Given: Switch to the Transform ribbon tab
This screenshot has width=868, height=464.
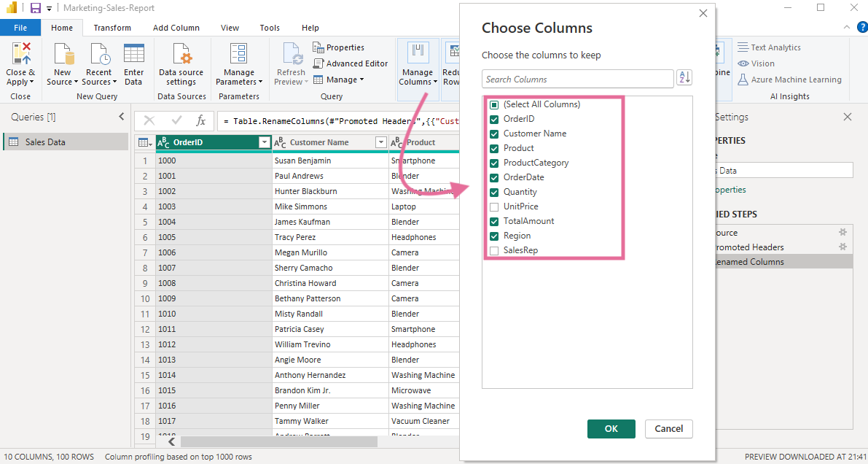Looking at the screenshot, I should tap(112, 27).
